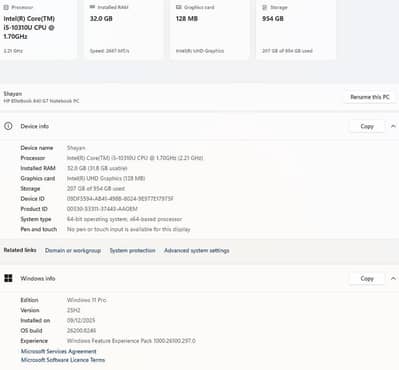Image resolution: width=399 pixels, height=370 pixels.
Task: Click the Speed 2667 MT/s text
Action: pyautogui.click(x=109, y=51)
